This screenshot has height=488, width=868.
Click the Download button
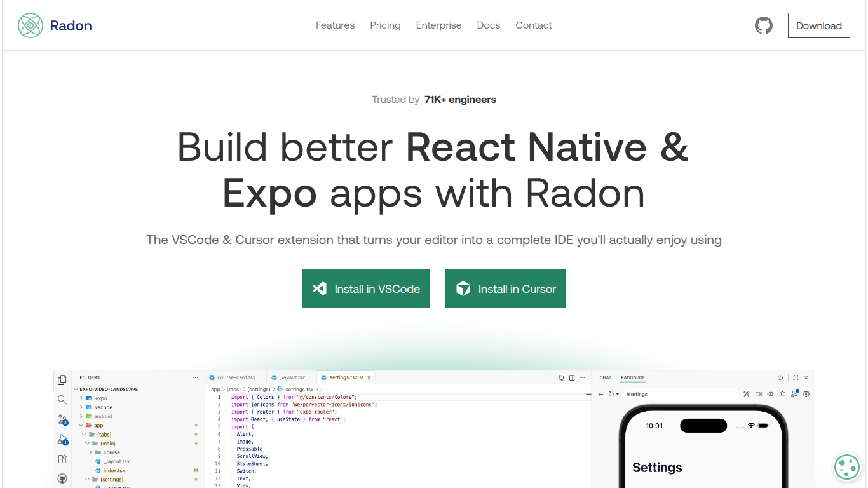tap(819, 25)
